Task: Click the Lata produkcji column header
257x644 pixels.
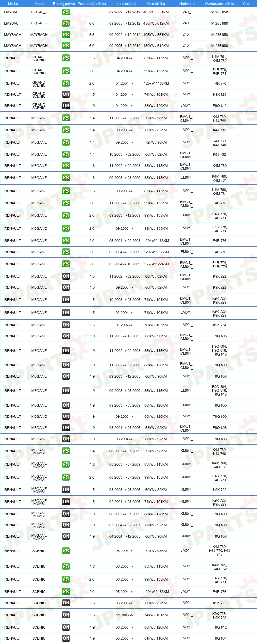Action: [125, 4]
